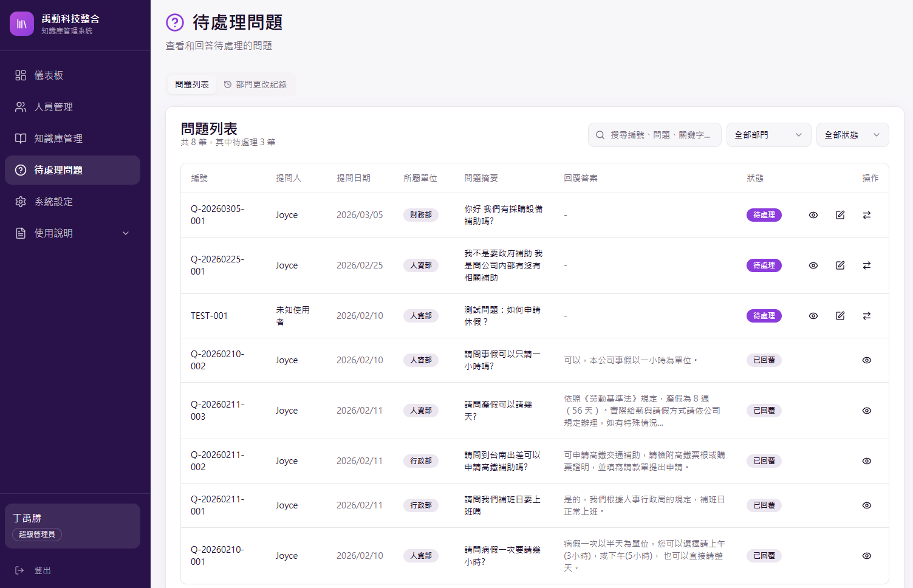View the Q-20260211-001 answered question
This screenshot has width=913, height=588.
[x=867, y=505]
